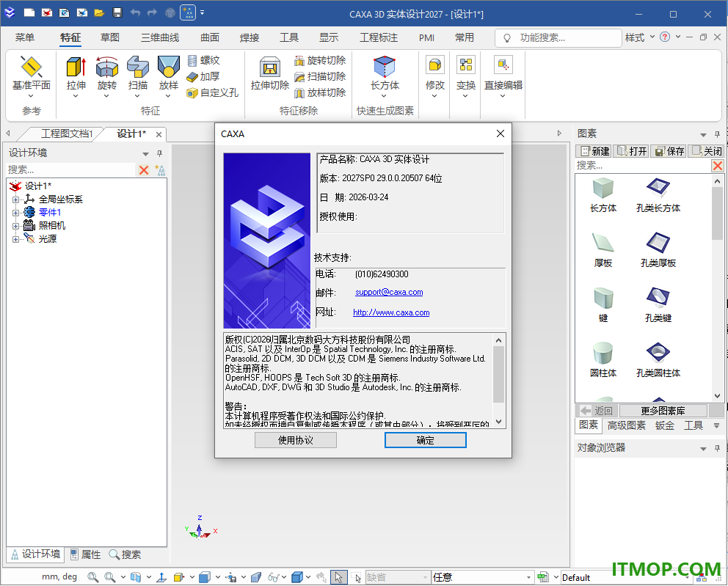
Task: Click the 图素 catalog scrollbar down arrow
Action: pos(717,396)
